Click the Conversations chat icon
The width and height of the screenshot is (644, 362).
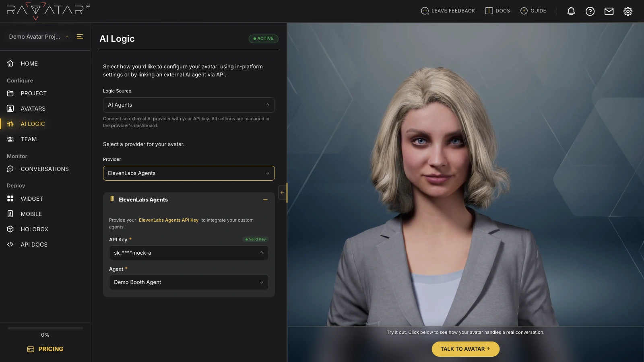10,169
